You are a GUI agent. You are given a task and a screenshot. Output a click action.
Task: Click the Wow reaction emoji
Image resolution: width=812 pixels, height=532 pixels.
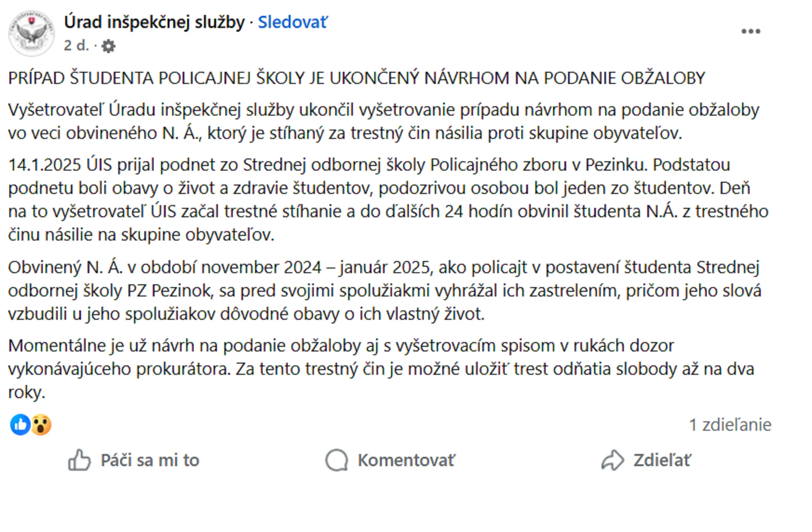coord(41,424)
